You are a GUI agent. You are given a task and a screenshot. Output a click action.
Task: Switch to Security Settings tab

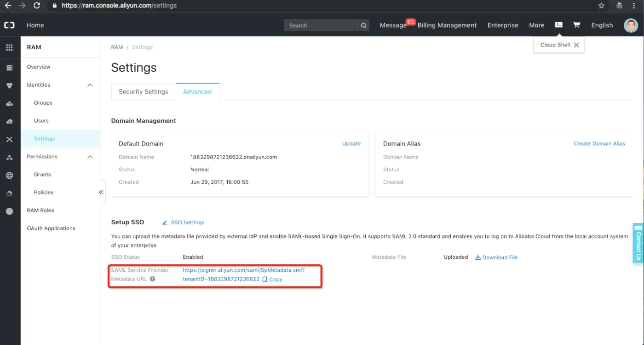click(x=144, y=92)
